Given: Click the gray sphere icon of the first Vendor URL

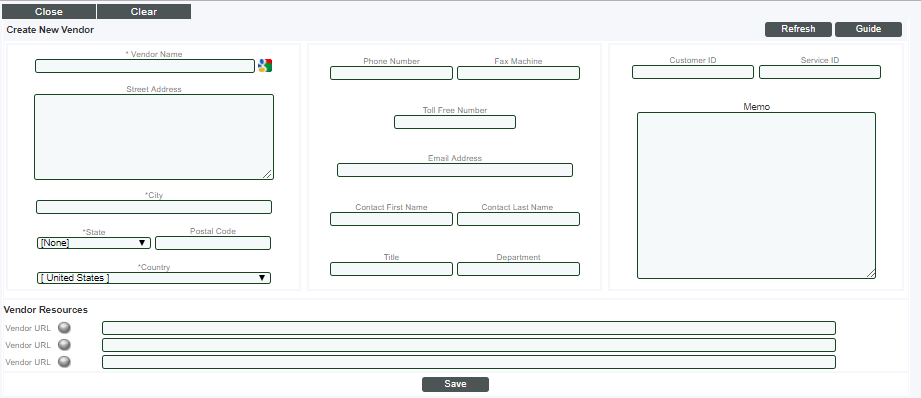Looking at the screenshot, I should point(65,328).
